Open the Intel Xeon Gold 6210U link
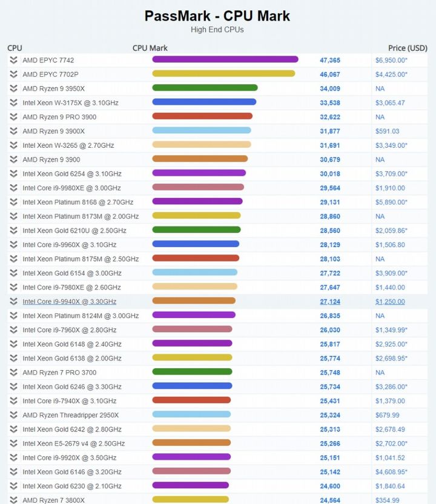Viewport: 436px width, 504px height. tap(74, 230)
